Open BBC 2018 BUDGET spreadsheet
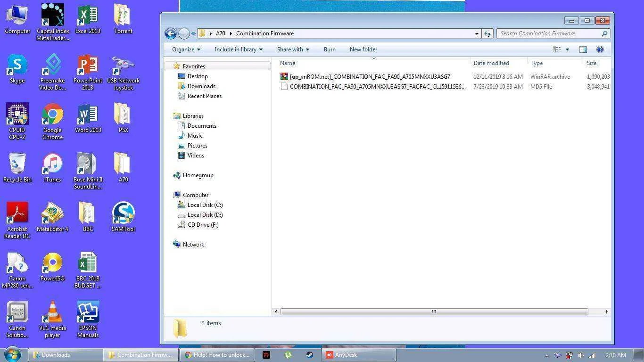The image size is (644, 362). click(x=88, y=270)
